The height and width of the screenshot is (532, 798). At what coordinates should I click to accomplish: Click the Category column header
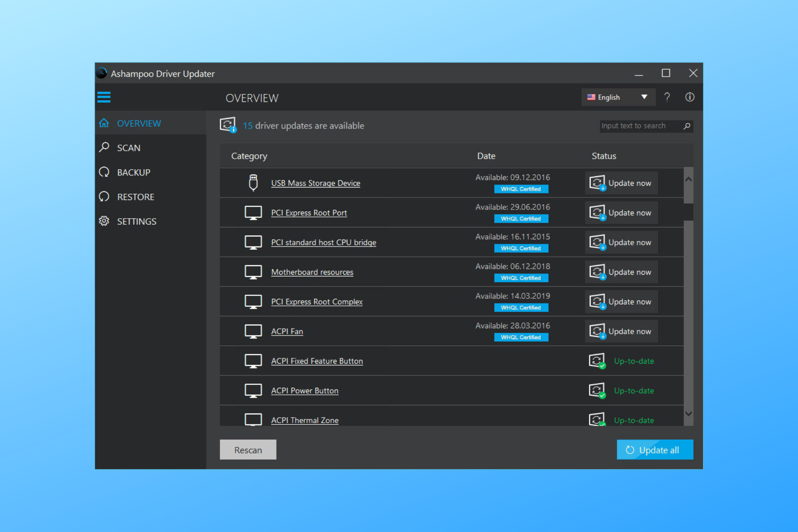click(249, 156)
